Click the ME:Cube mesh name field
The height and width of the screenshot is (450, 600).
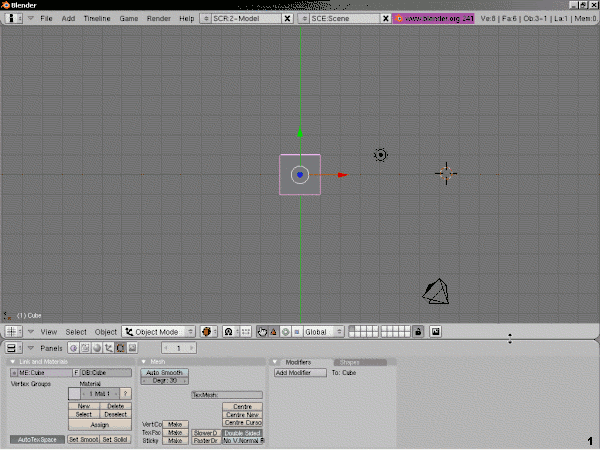click(x=40, y=372)
